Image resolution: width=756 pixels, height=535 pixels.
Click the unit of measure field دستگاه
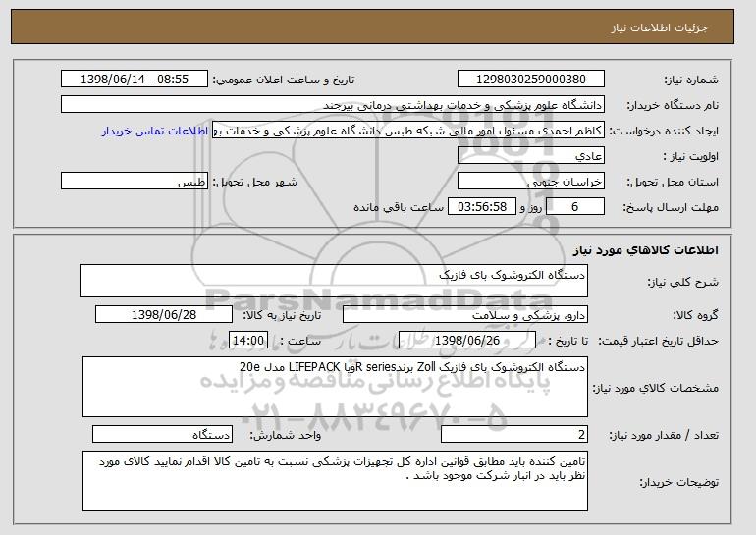coord(162,434)
